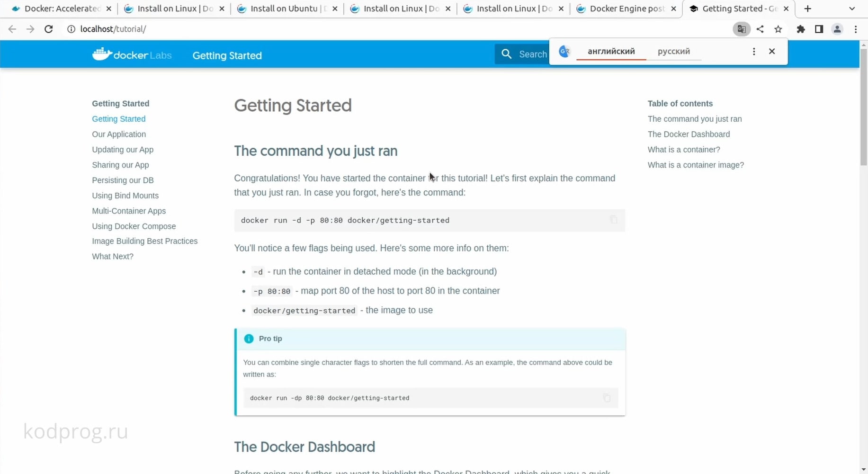The height and width of the screenshot is (474, 868).
Task: Copy the docker run -d -p command
Action: click(x=614, y=220)
